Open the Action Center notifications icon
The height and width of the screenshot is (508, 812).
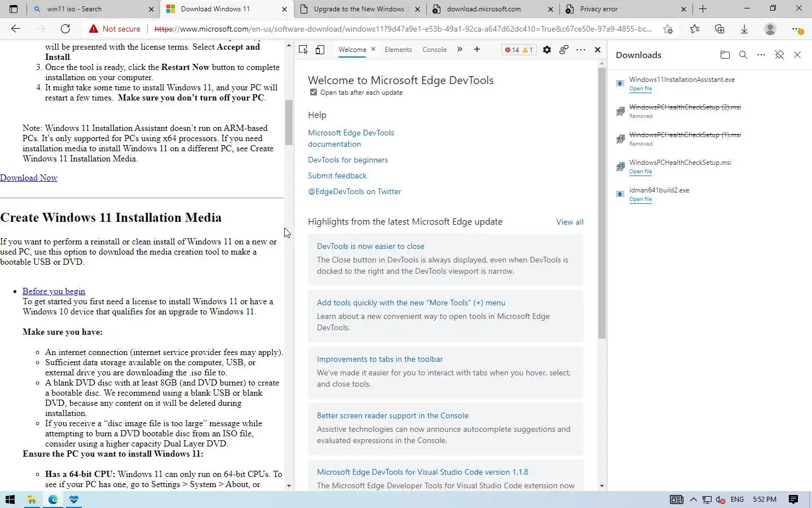coord(793,500)
